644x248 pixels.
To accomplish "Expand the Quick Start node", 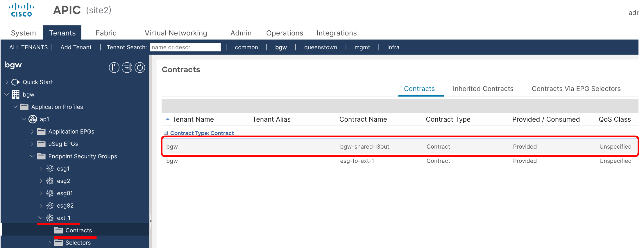I will [x=7, y=82].
